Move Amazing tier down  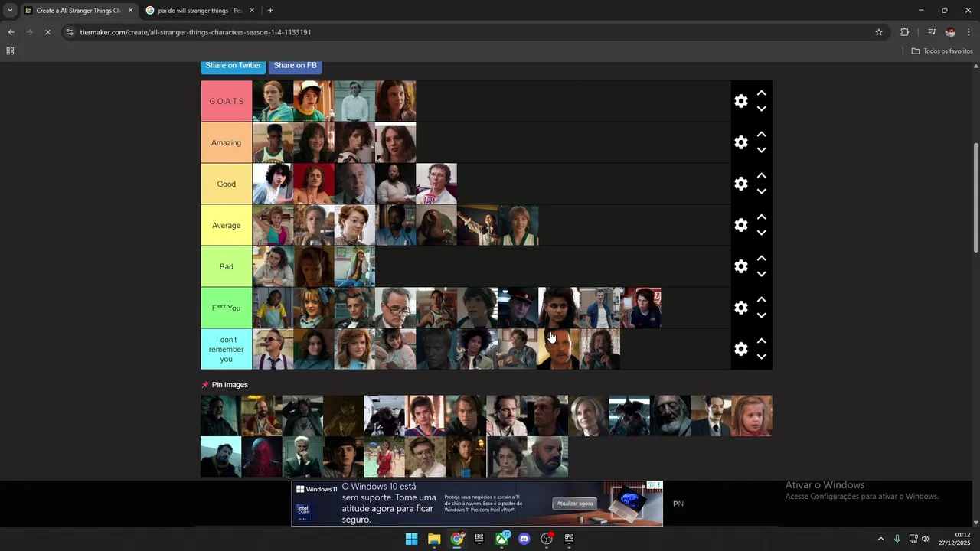click(761, 150)
